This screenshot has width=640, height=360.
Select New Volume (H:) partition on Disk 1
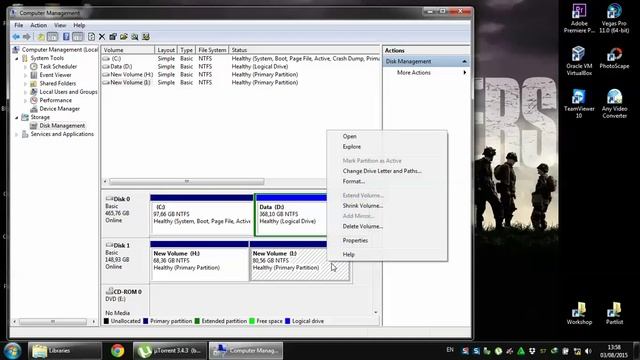point(200,261)
